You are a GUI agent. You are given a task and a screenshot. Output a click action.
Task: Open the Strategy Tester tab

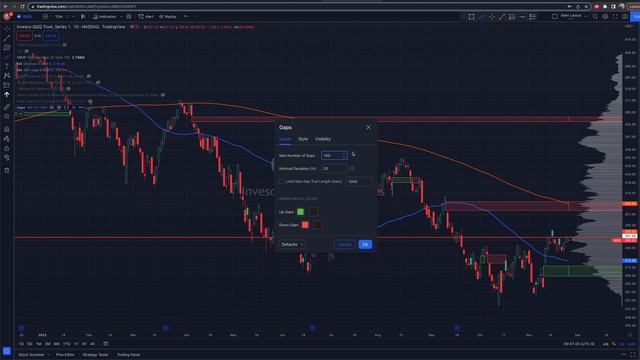[x=96, y=355]
